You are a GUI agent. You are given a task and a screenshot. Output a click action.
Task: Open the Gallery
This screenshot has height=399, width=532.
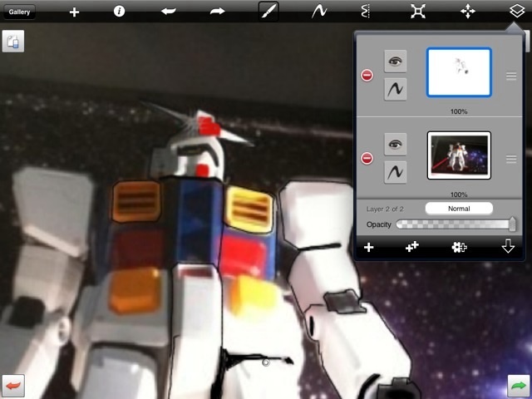[x=19, y=12]
